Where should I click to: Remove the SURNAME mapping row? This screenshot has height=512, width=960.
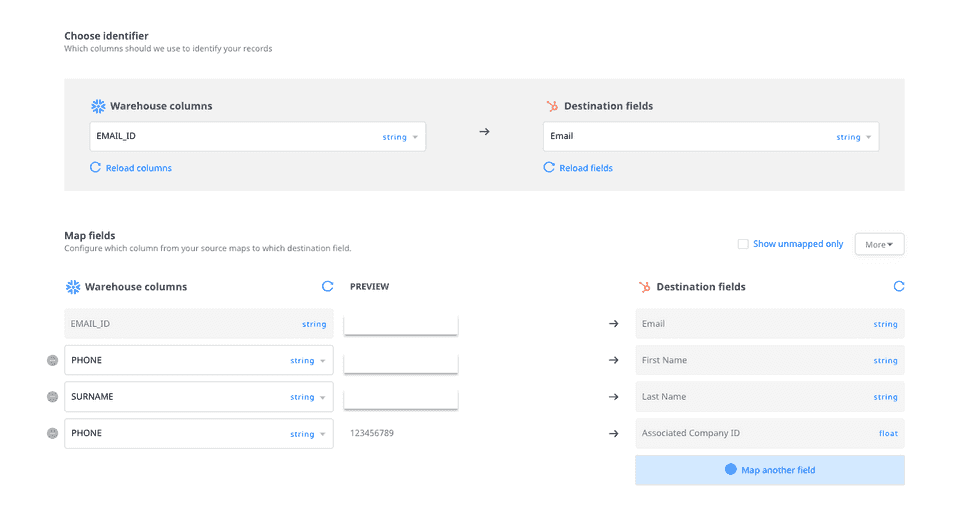pyautogui.click(x=53, y=397)
